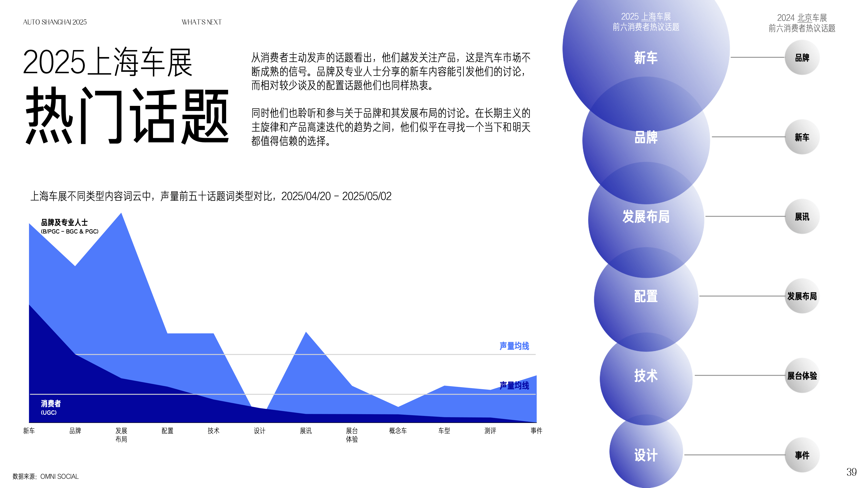Click the upper 声量均线 average line label

point(514,346)
